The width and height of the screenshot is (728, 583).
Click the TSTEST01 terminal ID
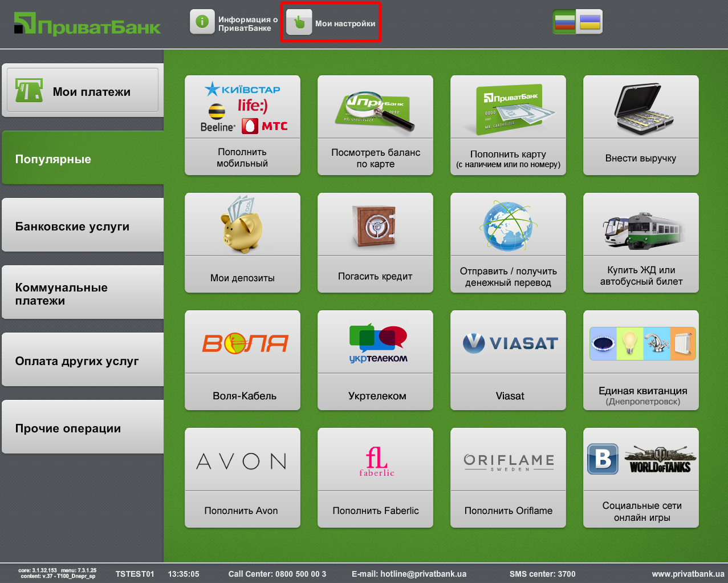coord(135,574)
